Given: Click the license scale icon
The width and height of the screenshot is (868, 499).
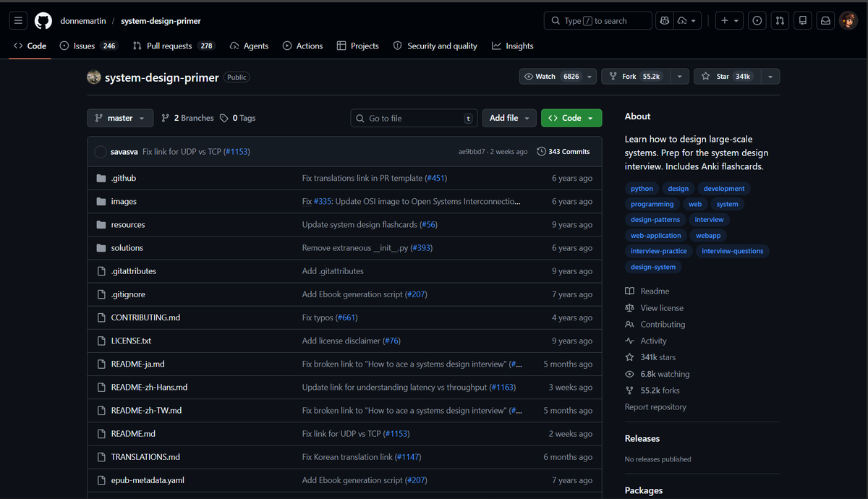Looking at the screenshot, I should coord(629,308).
